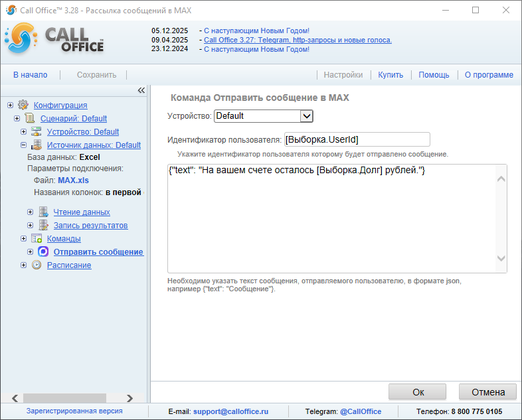The width and height of the screenshot is (522, 420).
Task: Open the support@calloffice.ru email link
Action: click(x=230, y=411)
